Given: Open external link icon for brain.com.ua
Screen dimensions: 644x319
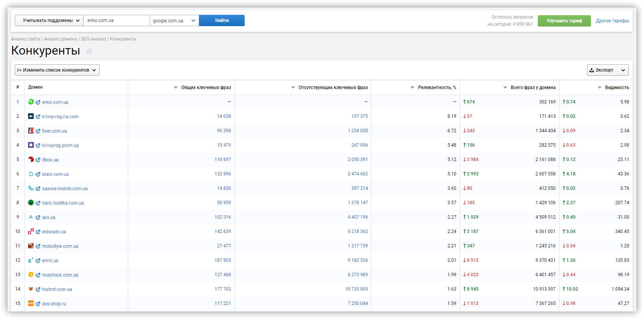Looking at the screenshot, I should (x=38, y=174).
